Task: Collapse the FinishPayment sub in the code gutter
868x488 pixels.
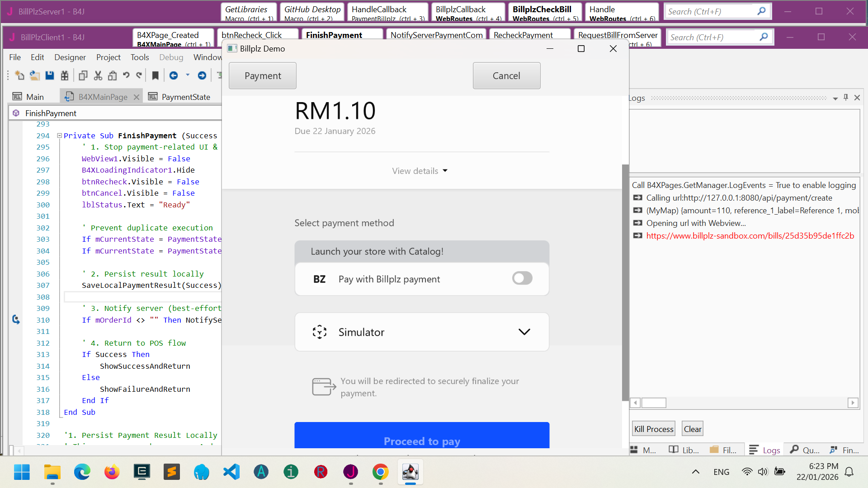Action: pos(59,136)
